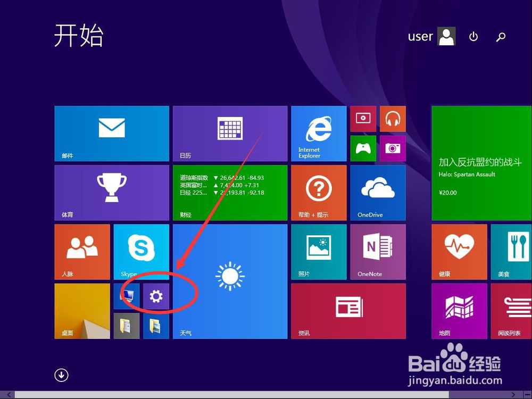Click the horizontal scrollbar right arrow
The width and height of the screenshot is (532, 399).
[514, 395]
